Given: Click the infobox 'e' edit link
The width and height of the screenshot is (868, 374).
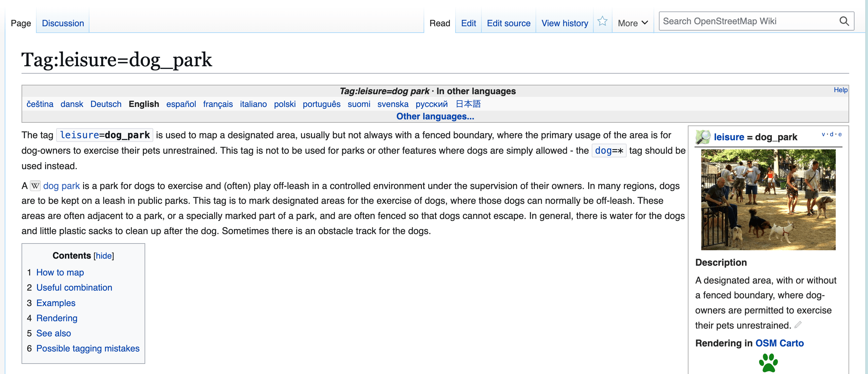Looking at the screenshot, I should pos(840,134).
